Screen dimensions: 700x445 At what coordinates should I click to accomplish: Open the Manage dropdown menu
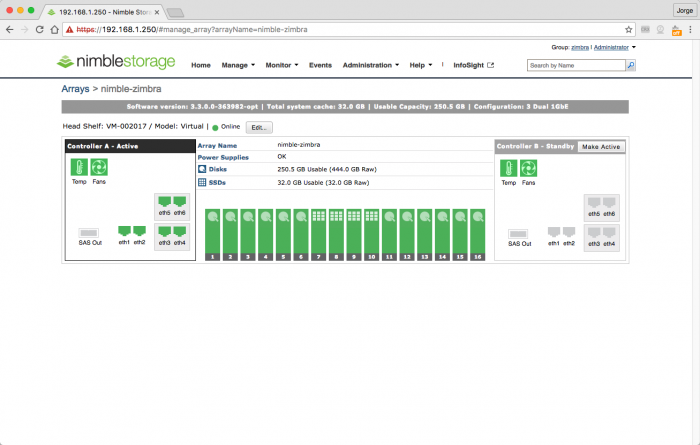click(238, 65)
